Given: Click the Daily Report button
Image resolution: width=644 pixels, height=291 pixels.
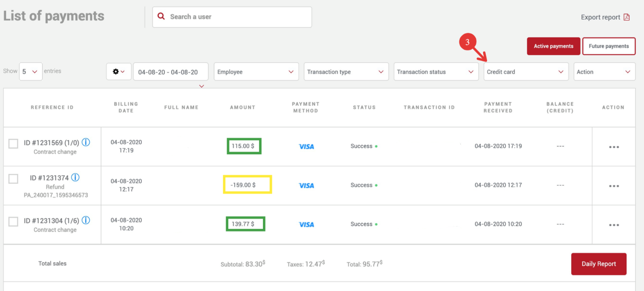Looking at the screenshot, I should (x=598, y=264).
